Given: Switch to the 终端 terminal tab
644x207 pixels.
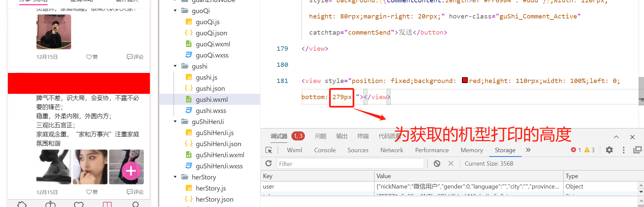Looking at the screenshot, I should (363, 136).
